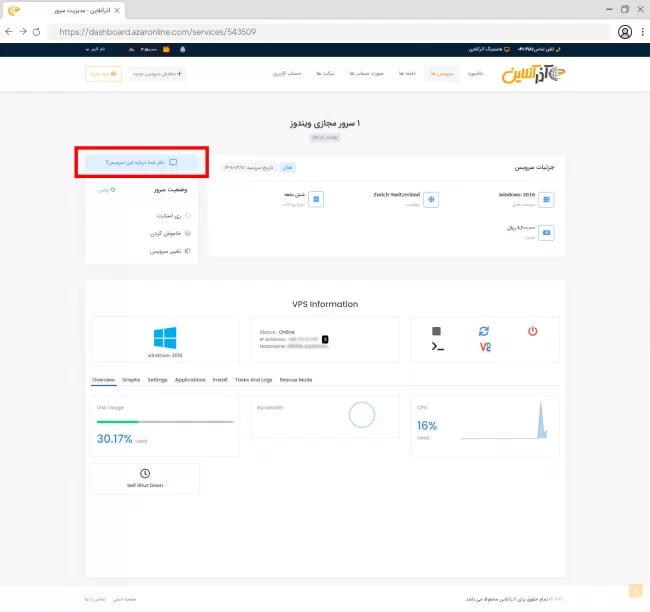Click the red VPS power off icon
This screenshot has height=612, width=650.
tap(533, 331)
